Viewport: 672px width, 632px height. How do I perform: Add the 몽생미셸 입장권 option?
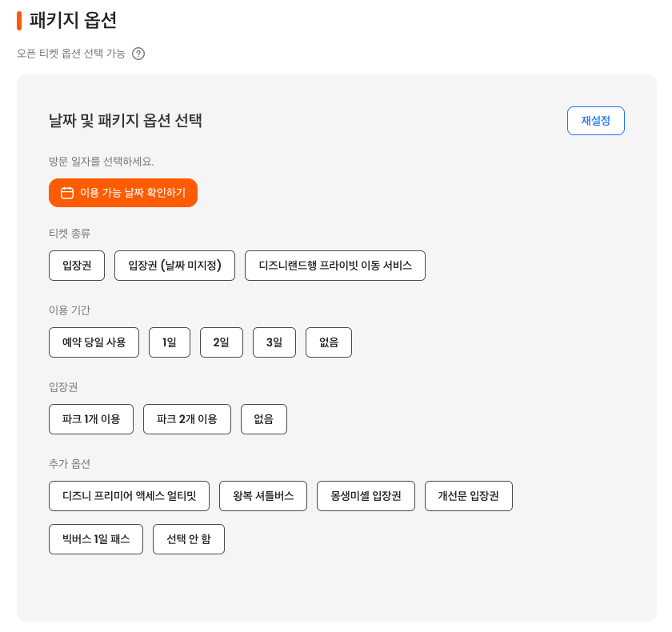(366, 496)
